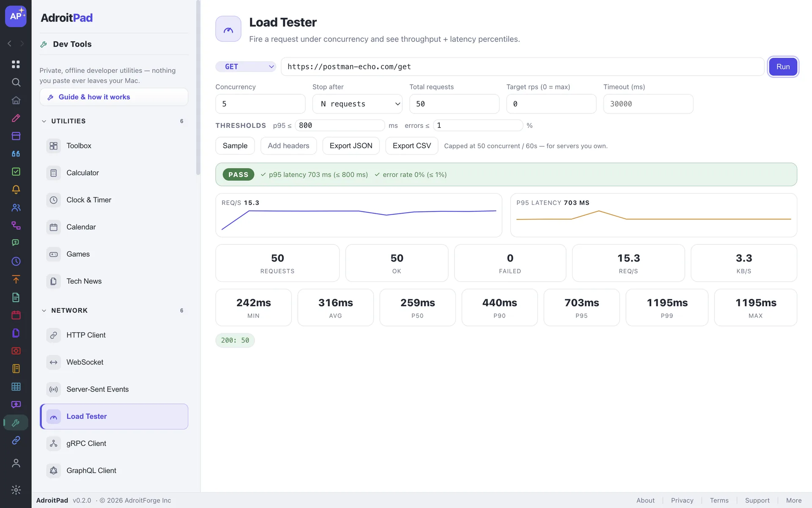Click the Load Tester gauge header icon
This screenshot has height=508, width=812.
tap(228, 29)
